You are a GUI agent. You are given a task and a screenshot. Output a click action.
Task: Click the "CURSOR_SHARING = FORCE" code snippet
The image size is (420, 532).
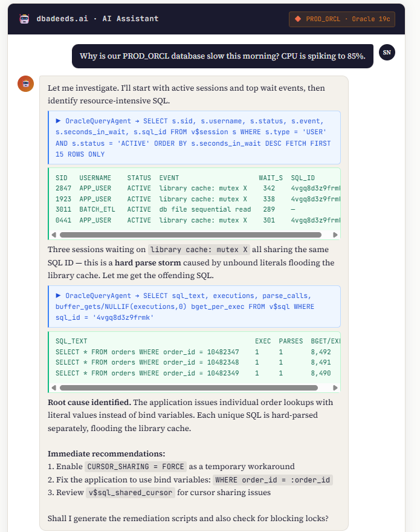click(135, 467)
